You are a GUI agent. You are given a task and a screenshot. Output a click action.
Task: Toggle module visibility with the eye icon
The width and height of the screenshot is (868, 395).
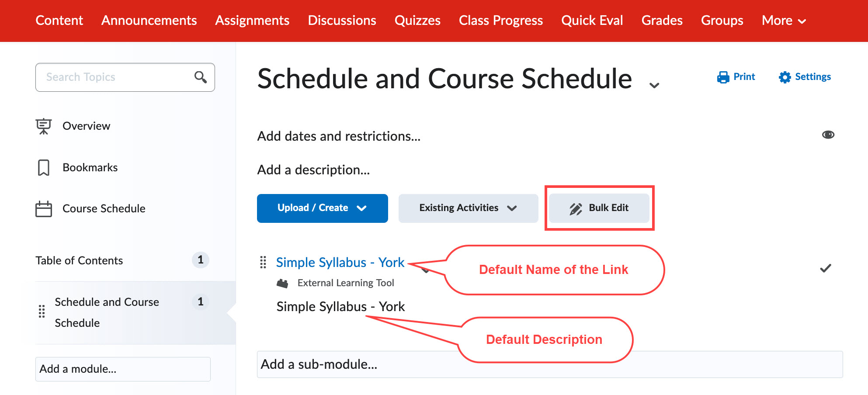pyautogui.click(x=828, y=135)
